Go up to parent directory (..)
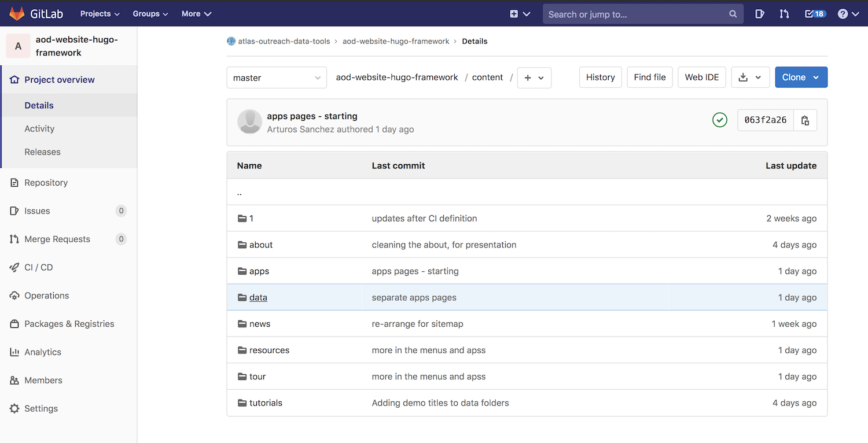Image resolution: width=868 pixels, height=443 pixels. pos(240,193)
